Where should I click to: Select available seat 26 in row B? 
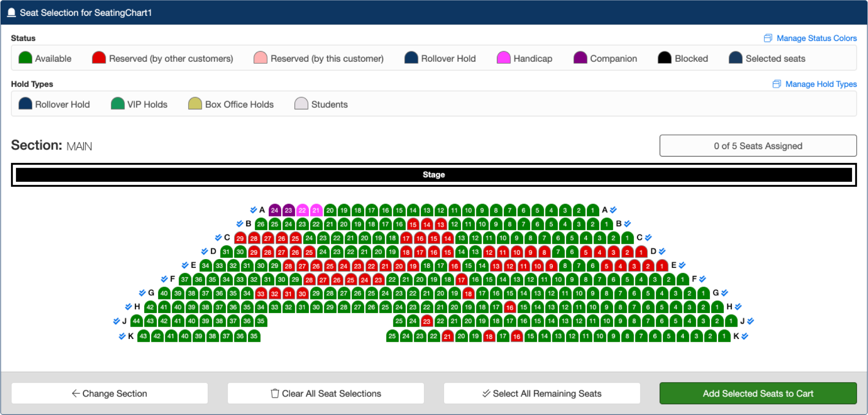(x=261, y=224)
